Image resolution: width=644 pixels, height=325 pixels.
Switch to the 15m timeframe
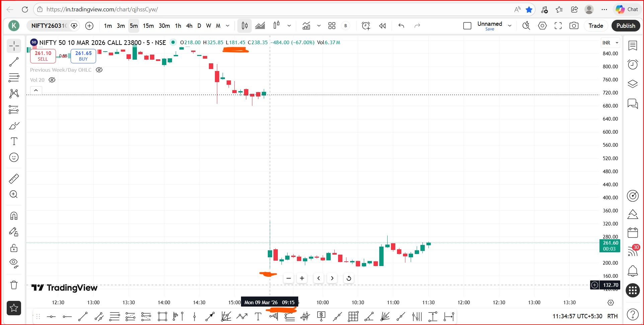(148, 26)
